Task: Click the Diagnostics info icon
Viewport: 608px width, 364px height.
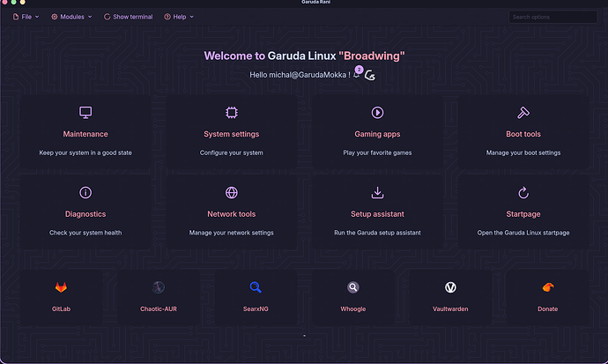Action: tap(85, 192)
